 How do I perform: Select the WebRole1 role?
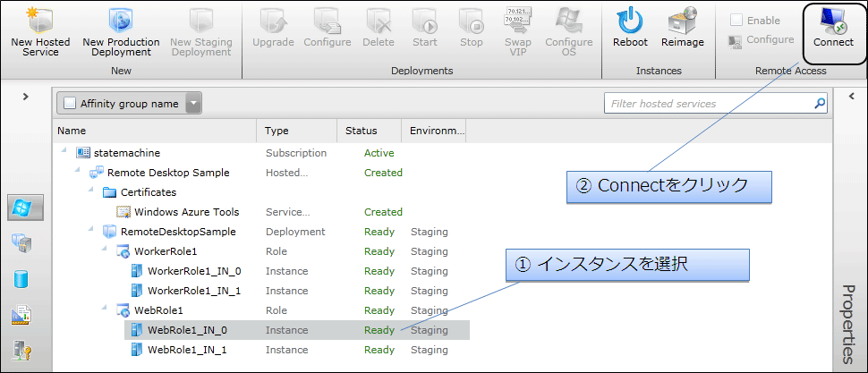[158, 310]
